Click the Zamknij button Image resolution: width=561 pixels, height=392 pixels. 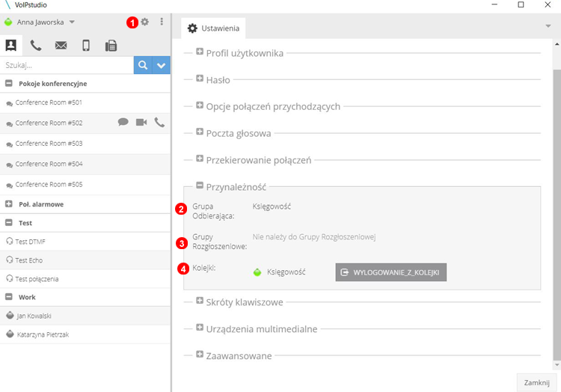536,382
